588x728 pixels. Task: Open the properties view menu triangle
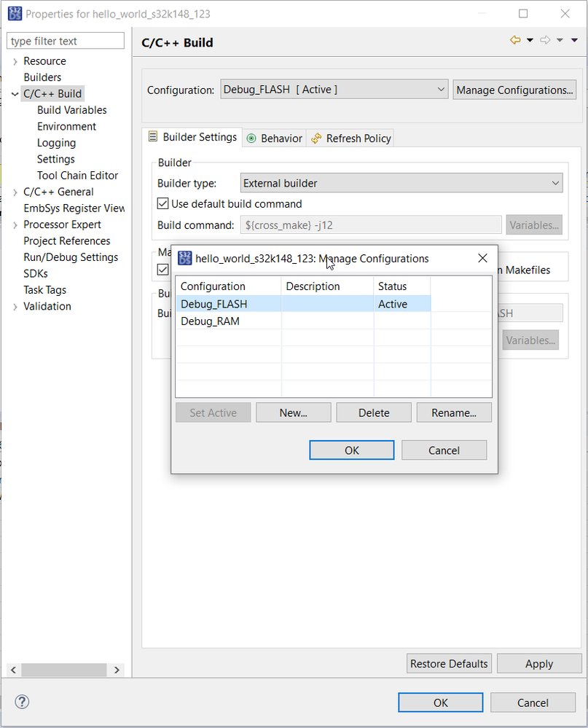click(575, 40)
